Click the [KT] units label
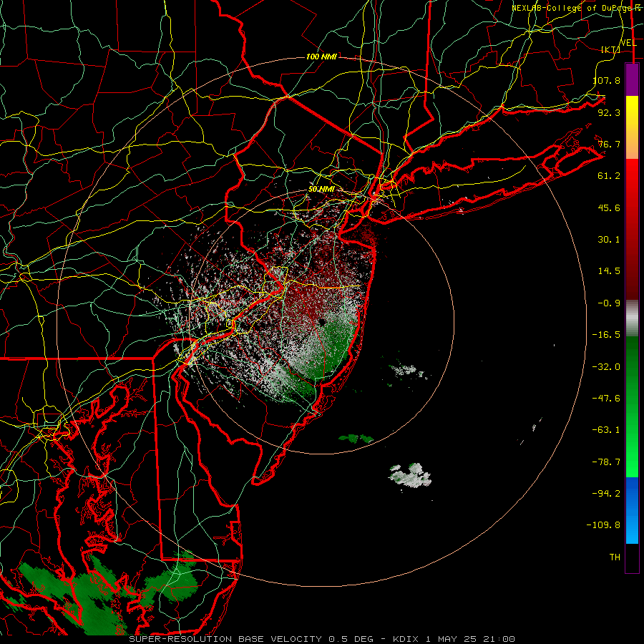 [x=610, y=49]
